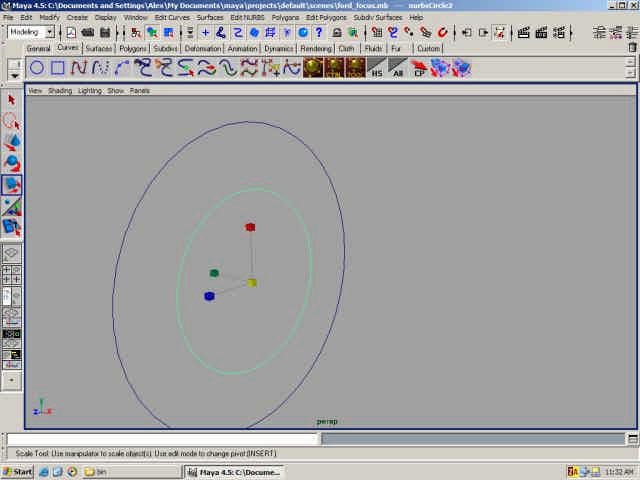This screenshot has width=640, height=480.
Task: Select the arrow Select tool
Action: [x=12, y=99]
